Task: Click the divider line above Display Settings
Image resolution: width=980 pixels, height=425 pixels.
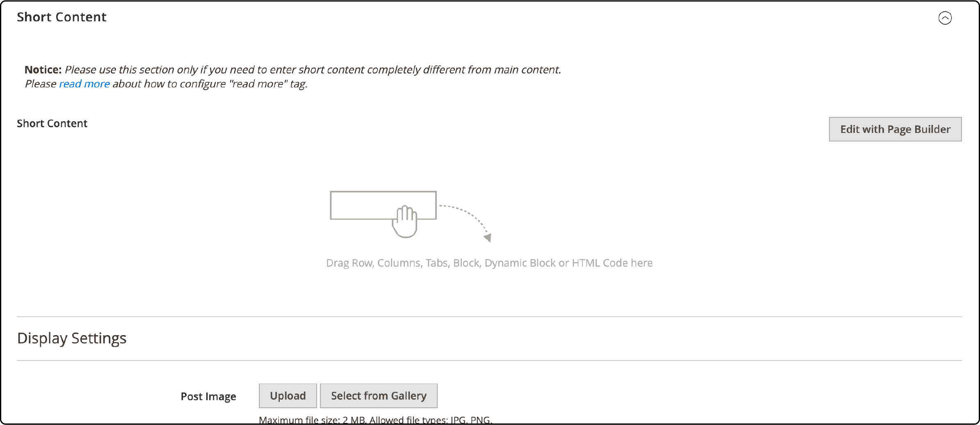Action: [x=489, y=317]
